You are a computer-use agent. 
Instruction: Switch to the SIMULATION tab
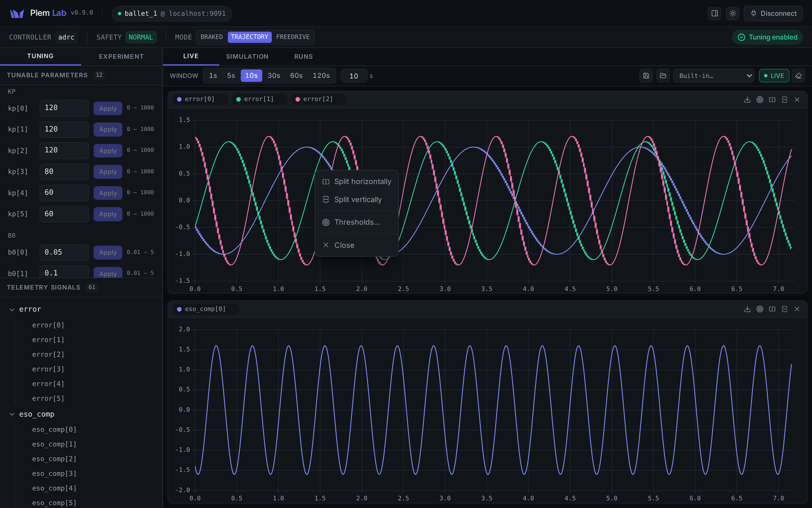[x=247, y=57]
